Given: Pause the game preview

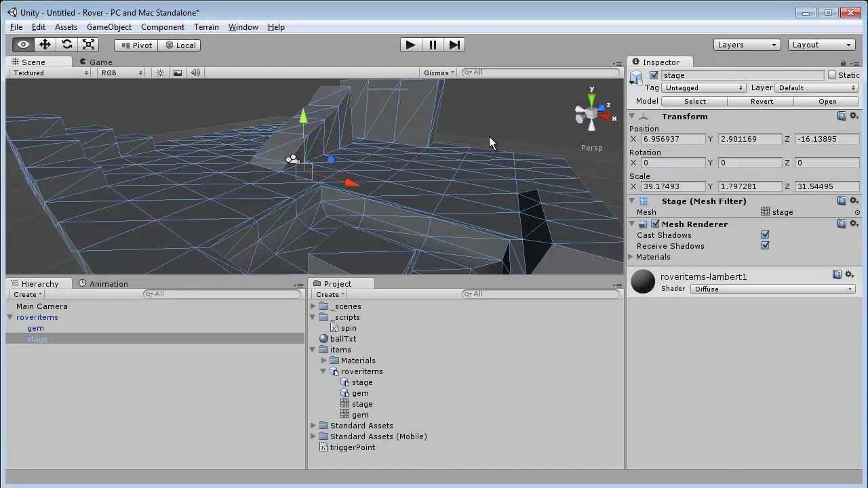Looking at the screenshot, I should click(433, 45).
